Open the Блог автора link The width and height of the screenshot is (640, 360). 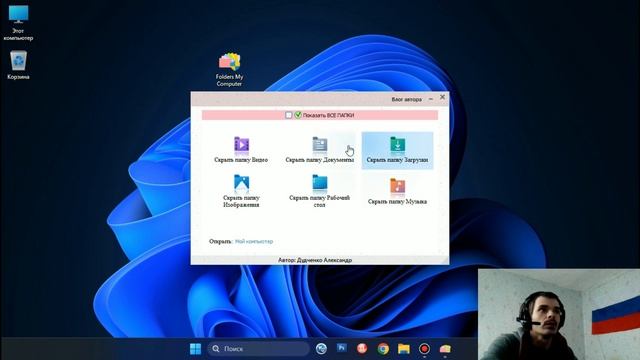407,99
